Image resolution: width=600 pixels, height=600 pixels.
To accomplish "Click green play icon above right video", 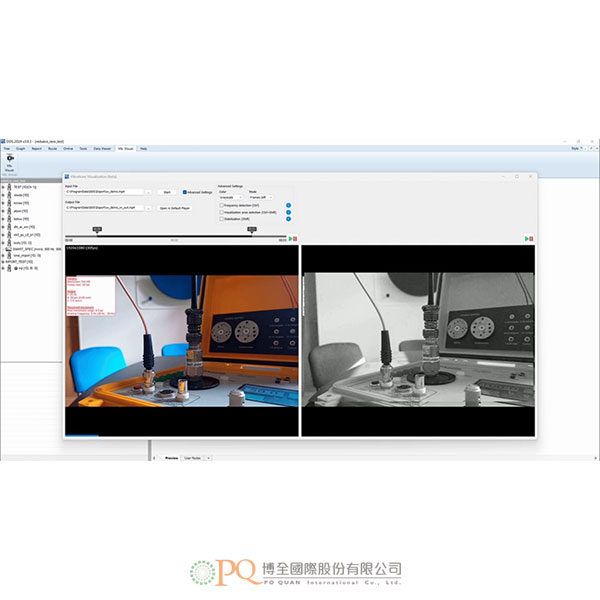I will 526,239.
